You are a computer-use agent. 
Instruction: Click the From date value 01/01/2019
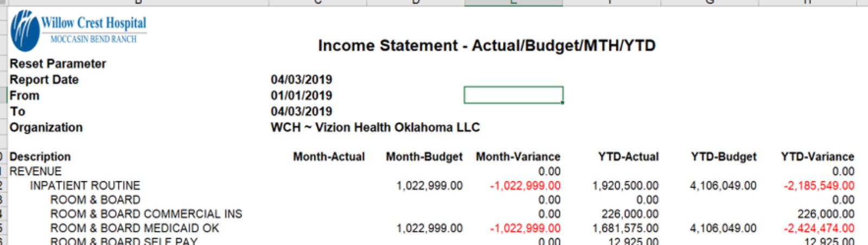(x=301, y=96)
